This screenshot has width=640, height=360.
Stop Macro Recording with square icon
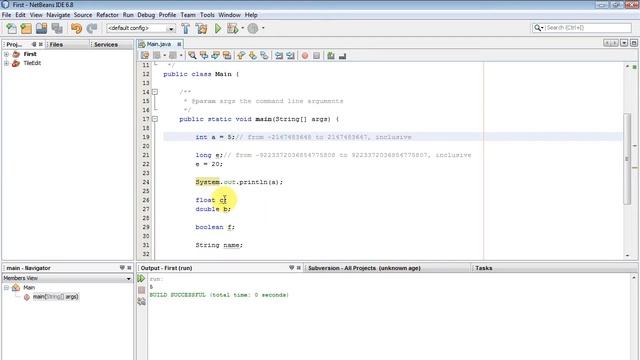316,56
